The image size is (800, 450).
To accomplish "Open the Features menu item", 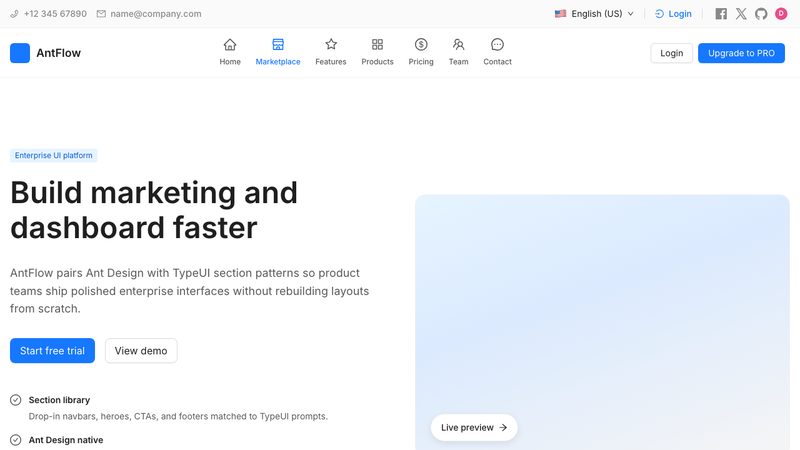I will 331,53.
